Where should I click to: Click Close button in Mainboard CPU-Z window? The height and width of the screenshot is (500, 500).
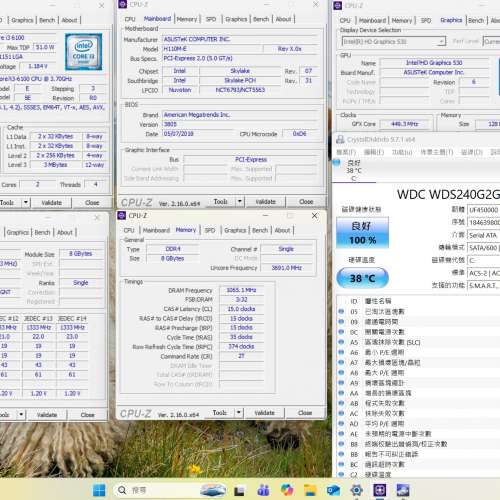point(306,202)
